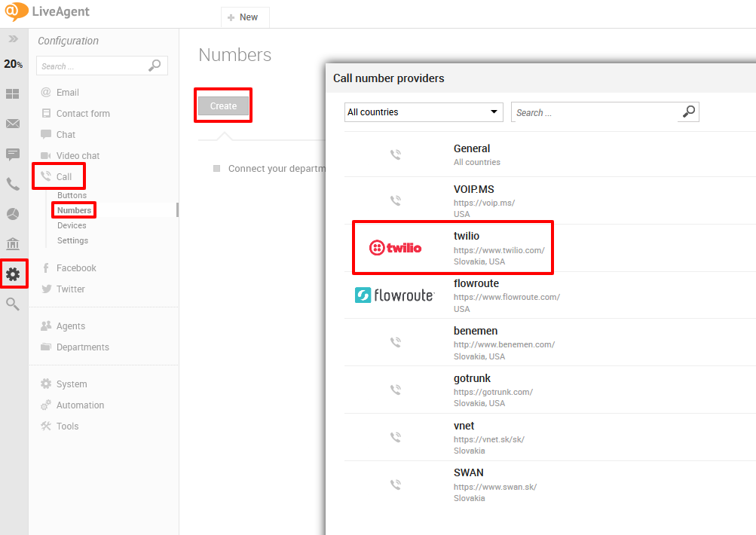Open the knowledge base building icon
756x535 pixels.
pyautogui.click(x=13, y=244)
